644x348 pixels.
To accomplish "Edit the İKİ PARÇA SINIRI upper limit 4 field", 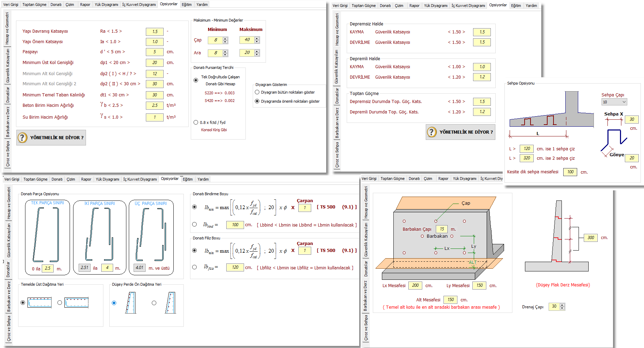I will tap(107, 268).
